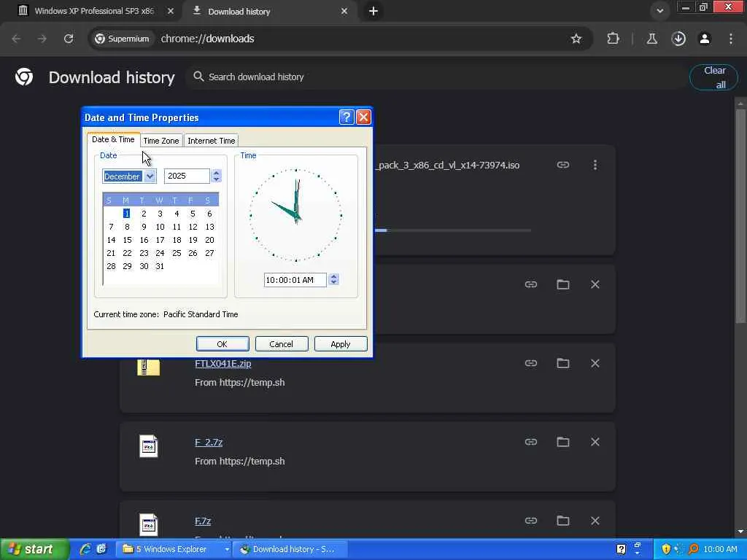747x560 pixels.
Task: Select day 1 in the calendar
Action: coord(126,214)
